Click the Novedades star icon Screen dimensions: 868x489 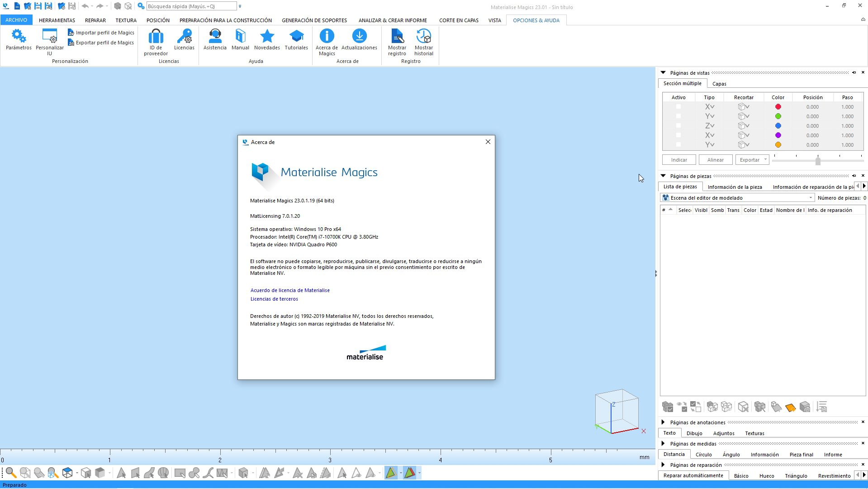tap(267, 37)
